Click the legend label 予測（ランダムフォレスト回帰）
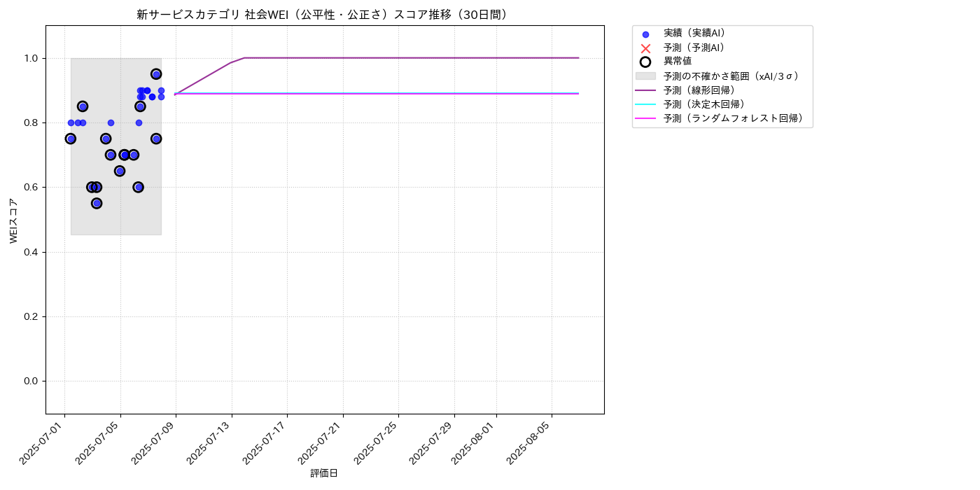Screen dimensions: 980x490 736,118
